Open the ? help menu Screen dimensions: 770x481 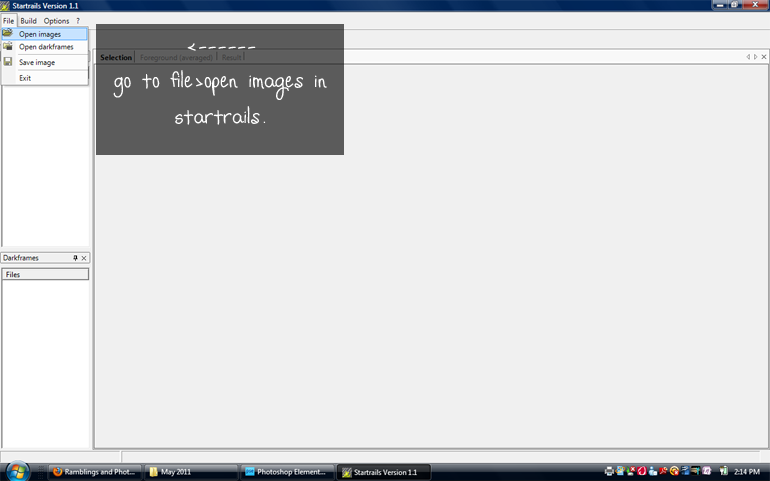(78, 21)
